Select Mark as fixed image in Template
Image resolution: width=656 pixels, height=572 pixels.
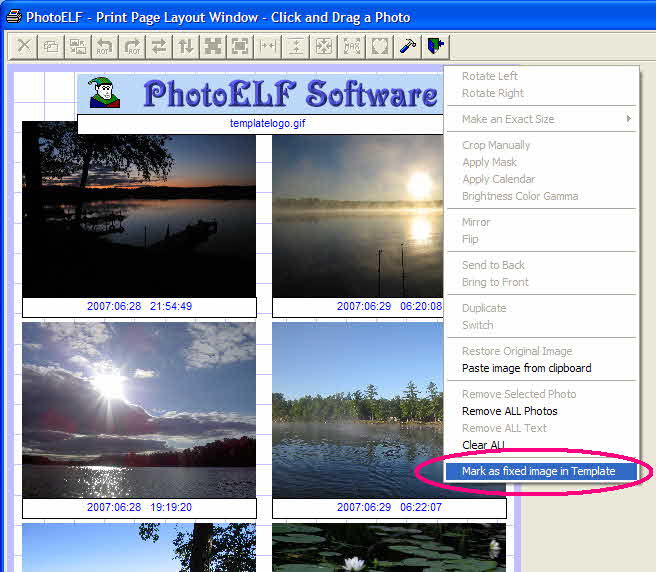[541, 471]
